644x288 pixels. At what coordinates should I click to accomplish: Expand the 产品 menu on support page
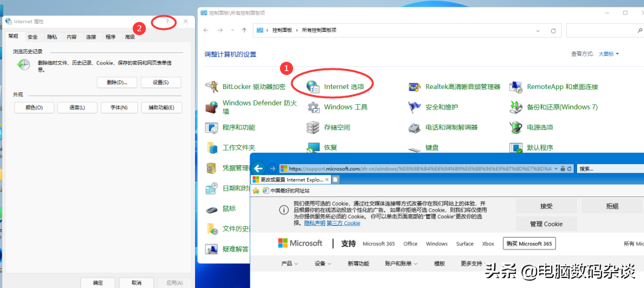click(x=290, y=263)
